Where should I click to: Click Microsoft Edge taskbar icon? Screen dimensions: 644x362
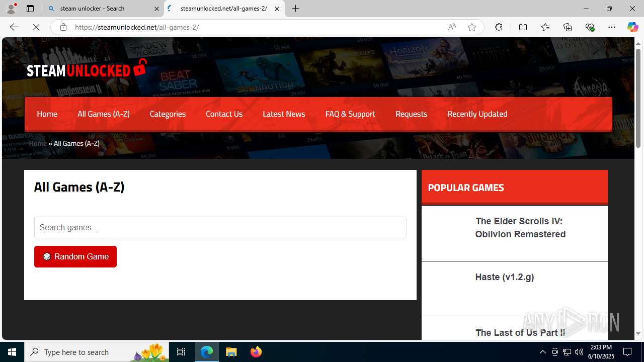pyautogui.click(x=207, y=352)
